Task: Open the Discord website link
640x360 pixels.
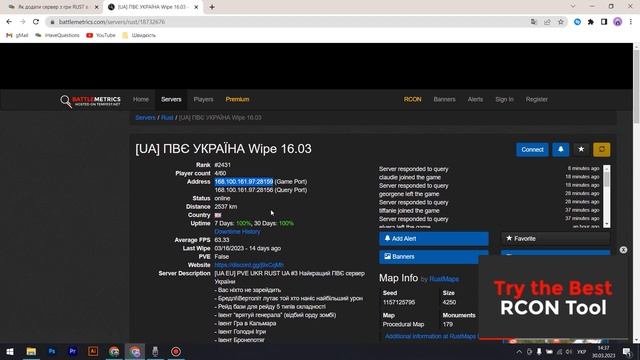Action: point(249,265)
